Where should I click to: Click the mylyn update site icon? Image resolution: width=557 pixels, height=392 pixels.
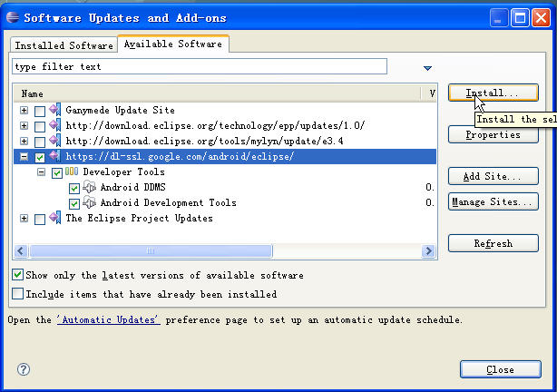[x=55, y=141]
